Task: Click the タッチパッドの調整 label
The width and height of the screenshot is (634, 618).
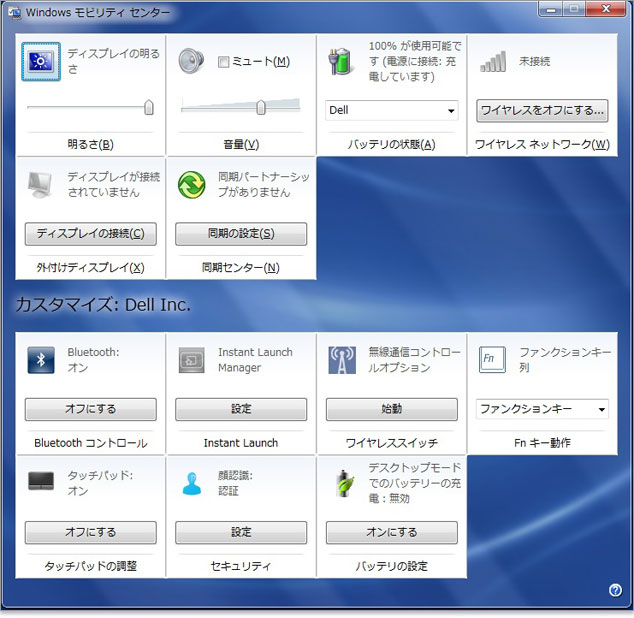Action: click(x=91, y=566)
